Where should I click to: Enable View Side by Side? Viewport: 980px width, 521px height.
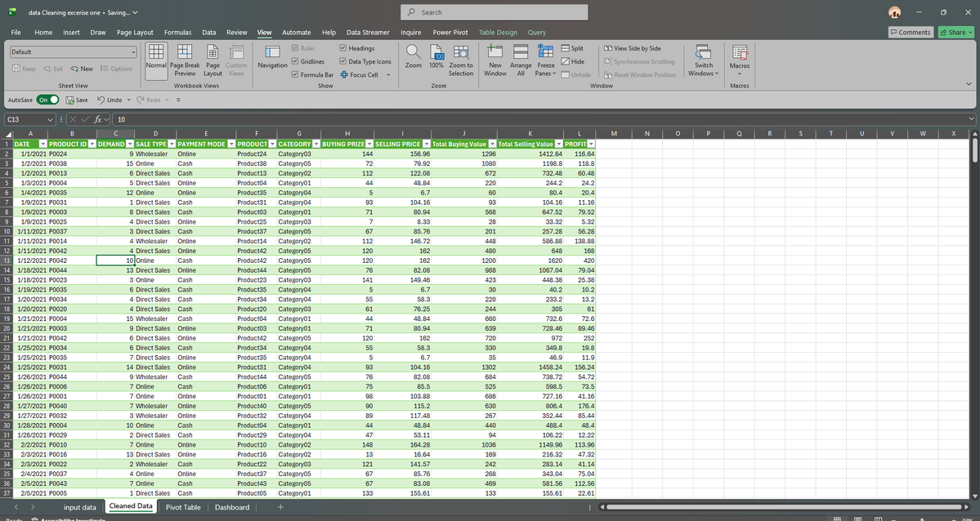pyautogui.click(x=633, y=48)
